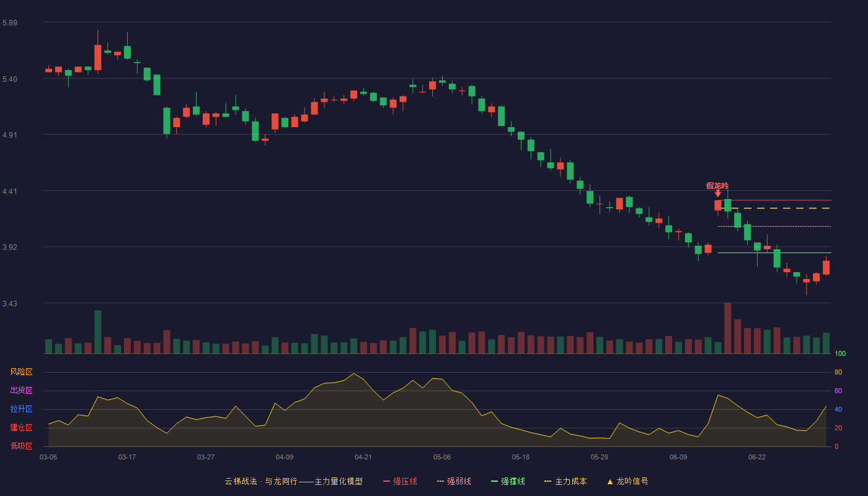Click the 06-09 date axis label
This screenshot has width=868, height=496.
[x=678, y=457]
